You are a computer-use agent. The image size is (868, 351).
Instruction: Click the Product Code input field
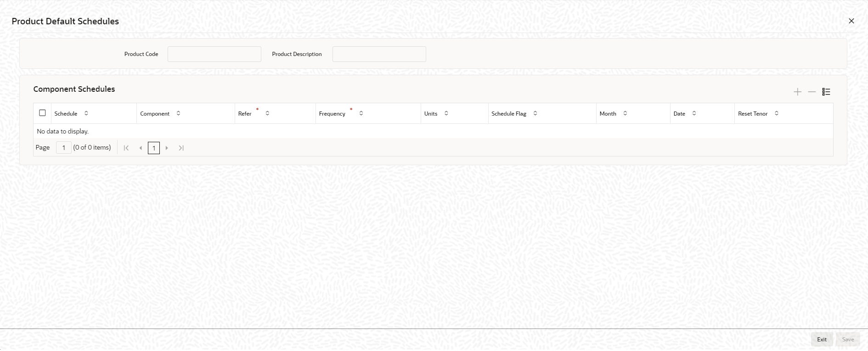[214, 54]
